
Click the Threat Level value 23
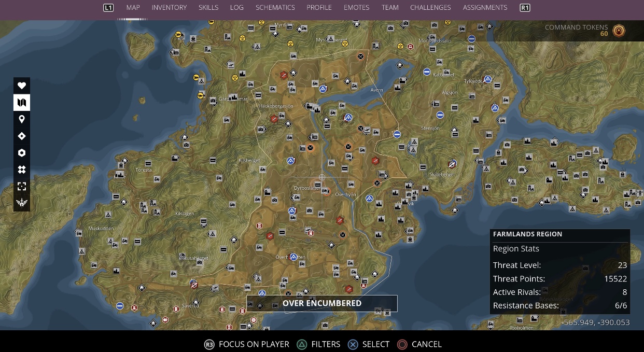[622, 265]
